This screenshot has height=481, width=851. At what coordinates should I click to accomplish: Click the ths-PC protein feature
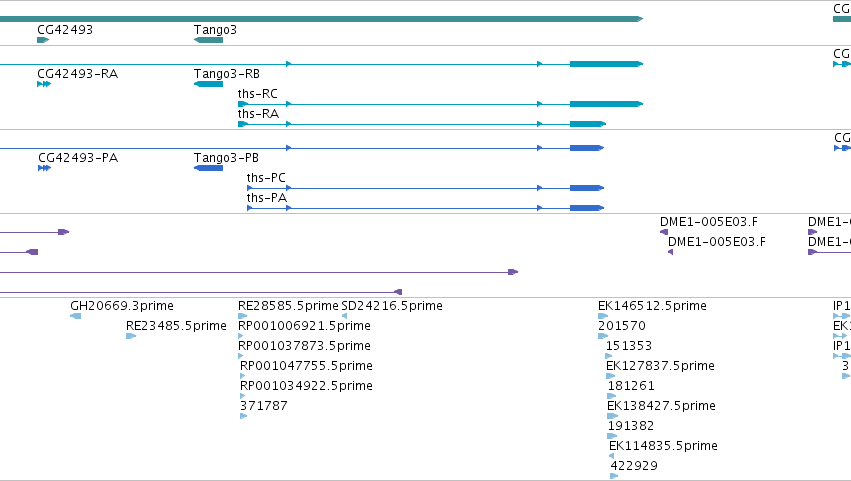point(426,188)
